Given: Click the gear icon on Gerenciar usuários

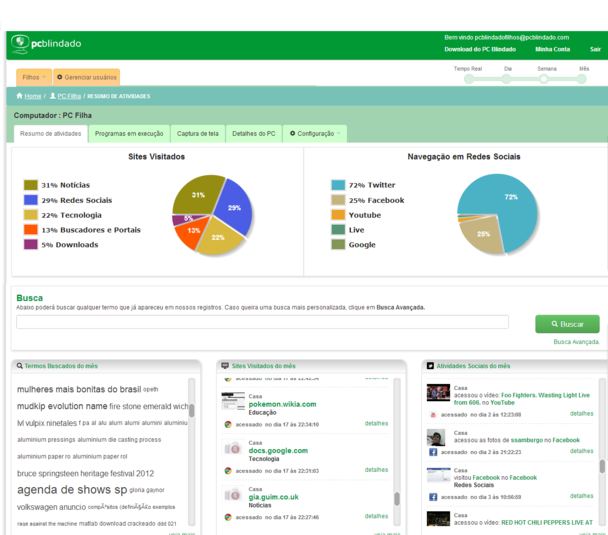Looking at the screenshot, I should pyautogui.click(x=60, y=77).
